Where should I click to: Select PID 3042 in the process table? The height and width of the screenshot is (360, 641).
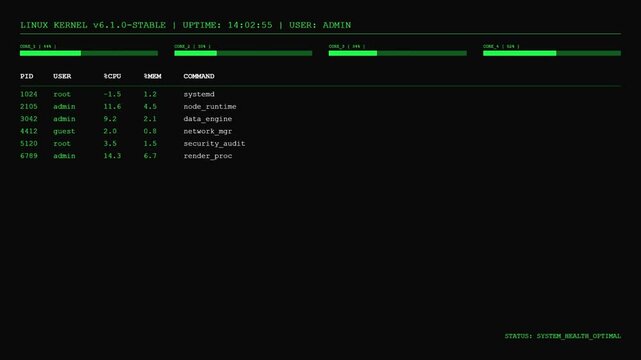[29, 119]
